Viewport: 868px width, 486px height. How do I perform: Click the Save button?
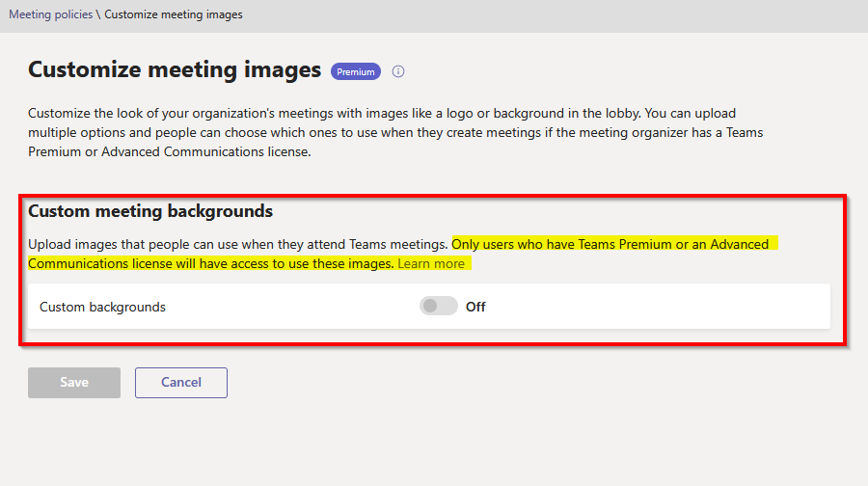(x=74, y=383)
